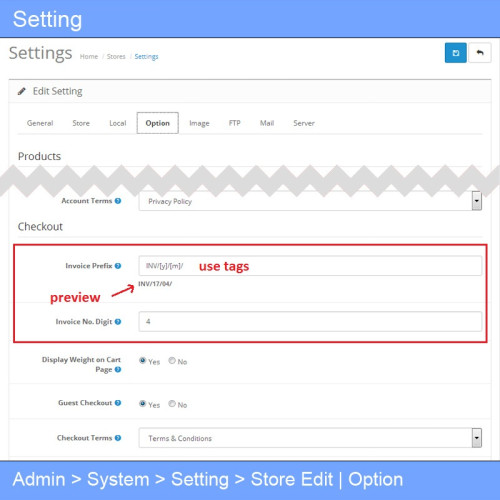Switch to the General tab
Screen dimensions: 500x500
pos(40,123)
